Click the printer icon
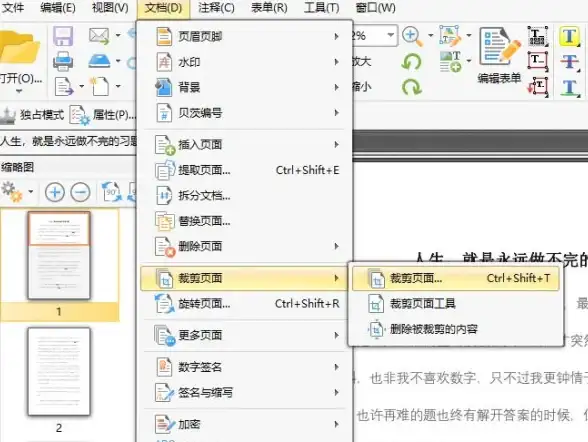588x442 pixels. 63,61
